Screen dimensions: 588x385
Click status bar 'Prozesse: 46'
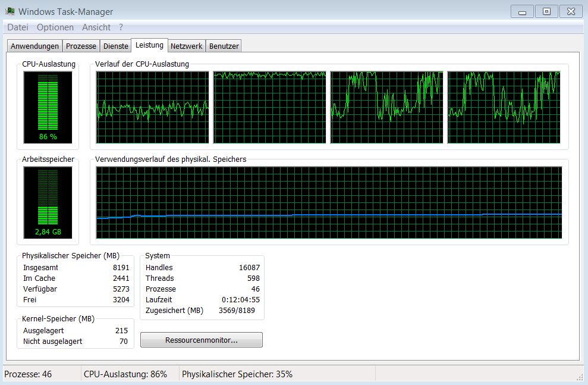[x=28, y=374]
